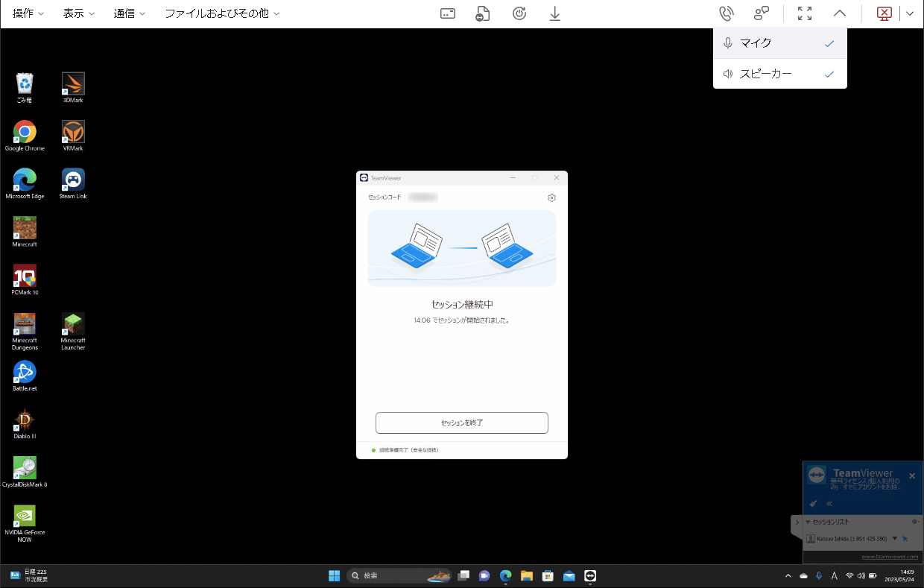Open the ファイルおよびその他 menu

click(222, 13)
